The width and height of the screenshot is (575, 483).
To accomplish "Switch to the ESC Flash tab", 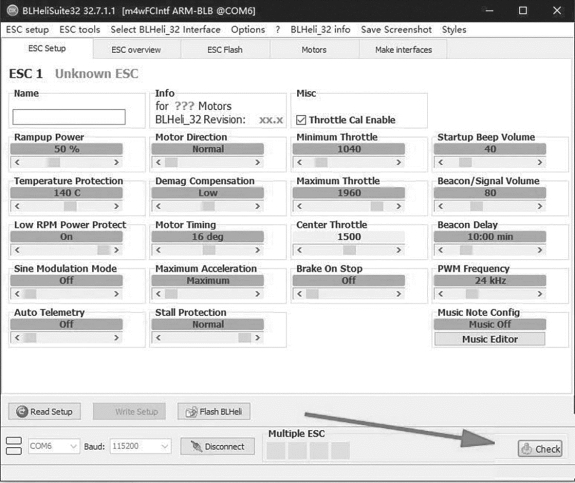I will point(225,50).
